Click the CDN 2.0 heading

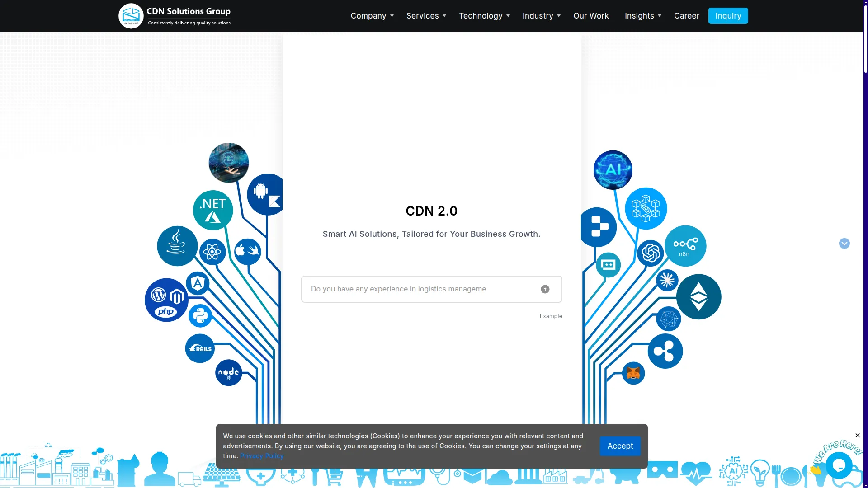coord(432,211)
